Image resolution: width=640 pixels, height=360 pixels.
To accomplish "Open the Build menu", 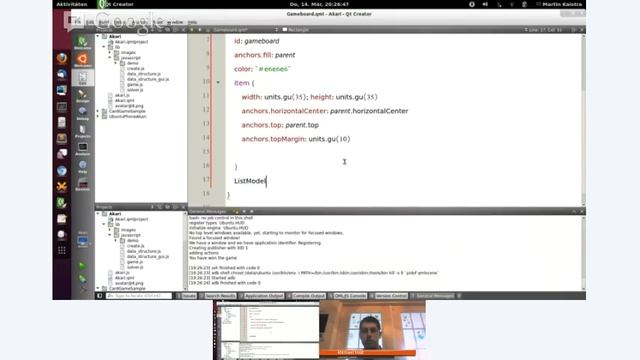I will pos(104,22).
